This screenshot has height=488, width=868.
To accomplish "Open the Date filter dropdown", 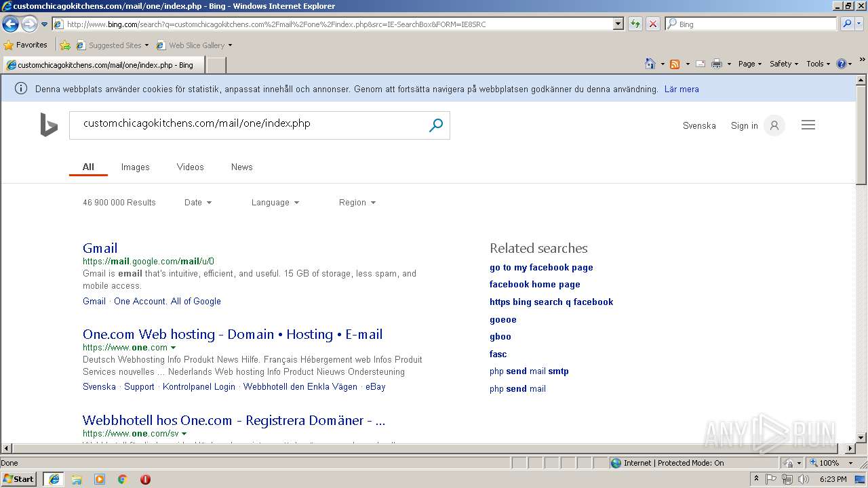I will pyautogui.click(x=198, y=203).
